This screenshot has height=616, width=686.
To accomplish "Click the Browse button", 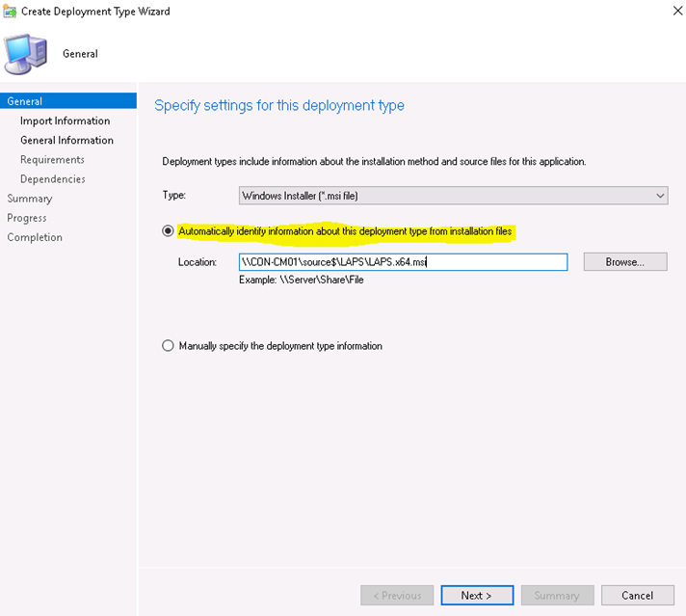I will pyautogui.click(x=625, y=262).
